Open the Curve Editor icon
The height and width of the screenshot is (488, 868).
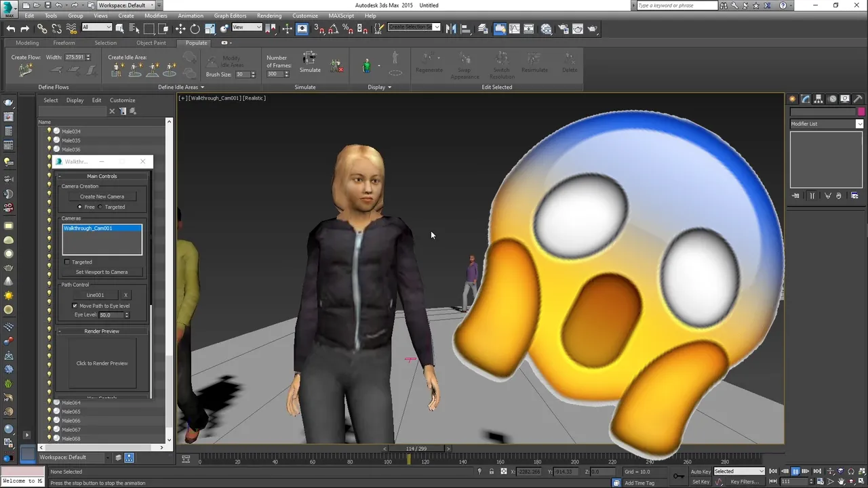(514, 28)
